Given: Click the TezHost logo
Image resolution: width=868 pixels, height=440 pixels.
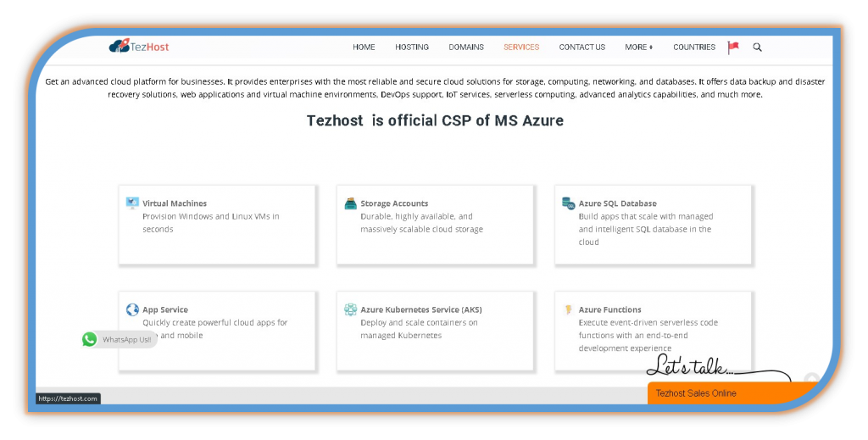Looking at the screenshot, I should coord(139,47).
